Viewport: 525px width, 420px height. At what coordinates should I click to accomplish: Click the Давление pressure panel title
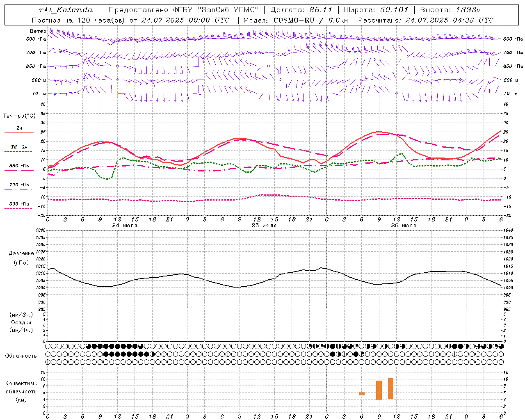click(21, 253)
